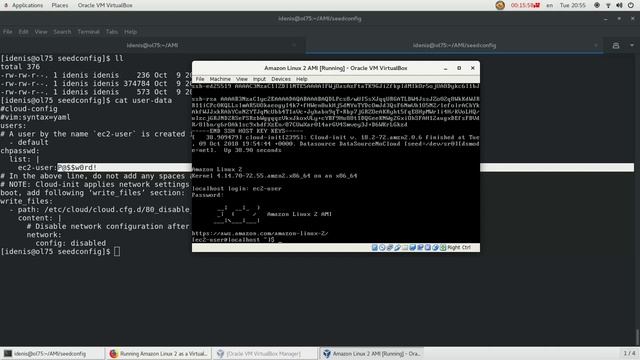The width and height of the screenshot is (640, 360).
Task: Click the hard disk activity icon in VirtualBox status bar
Action: point(375,247)
